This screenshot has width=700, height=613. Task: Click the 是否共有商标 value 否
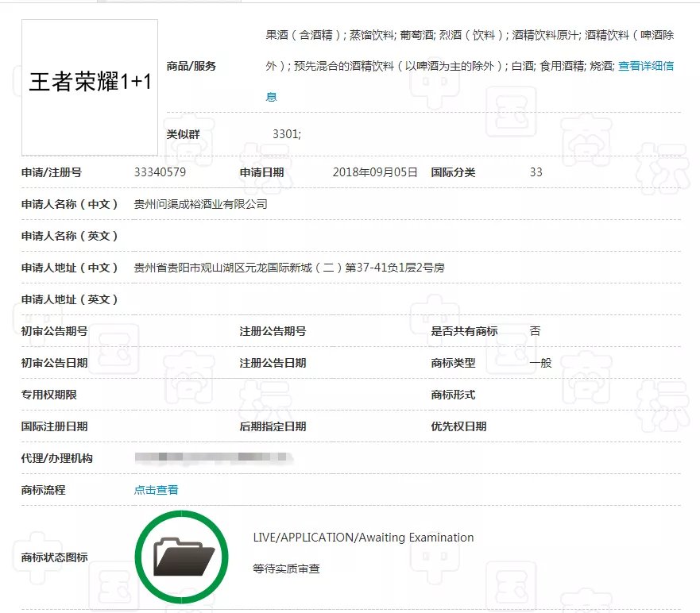[x=535, y=331]
